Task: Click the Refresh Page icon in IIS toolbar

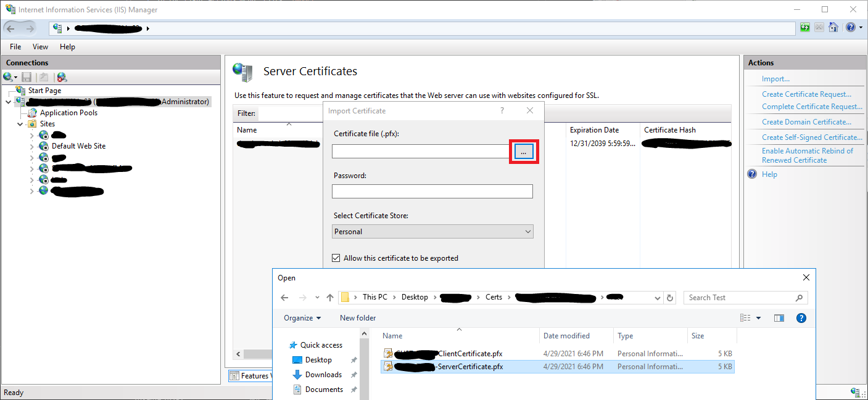Action: click(805, 28)
